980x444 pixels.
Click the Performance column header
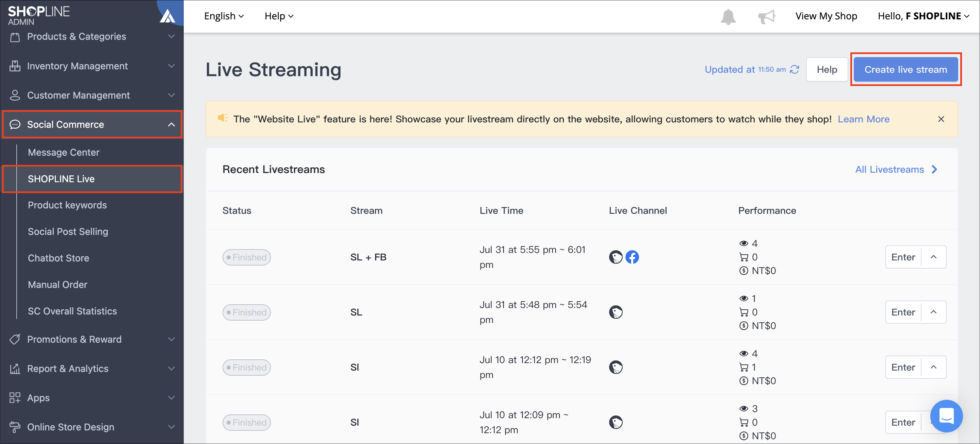(767, 211)
